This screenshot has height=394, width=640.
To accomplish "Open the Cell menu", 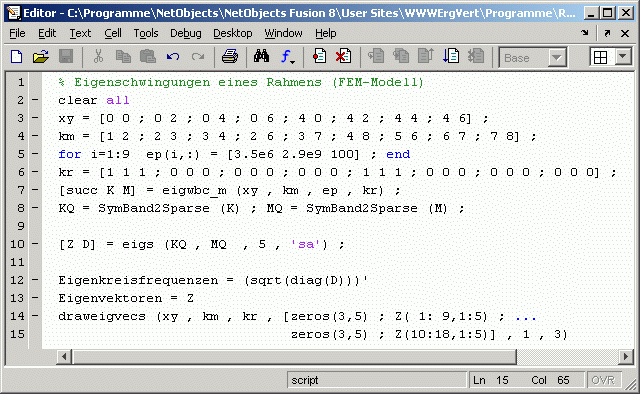I will point(113,33).
